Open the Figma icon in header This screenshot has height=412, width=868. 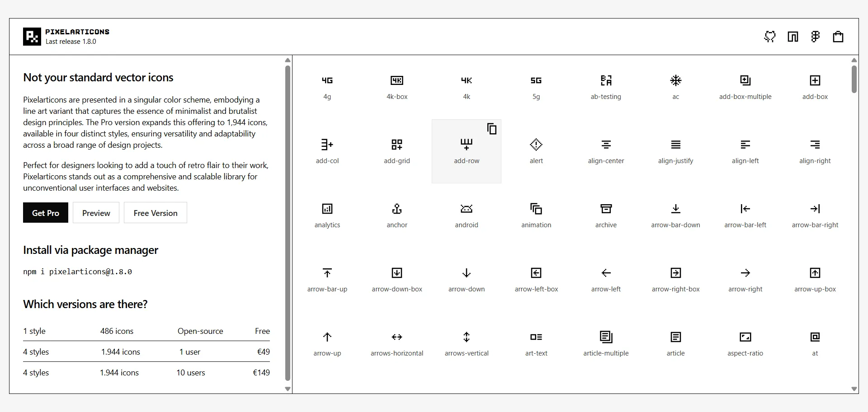click(x=816, y=37)
